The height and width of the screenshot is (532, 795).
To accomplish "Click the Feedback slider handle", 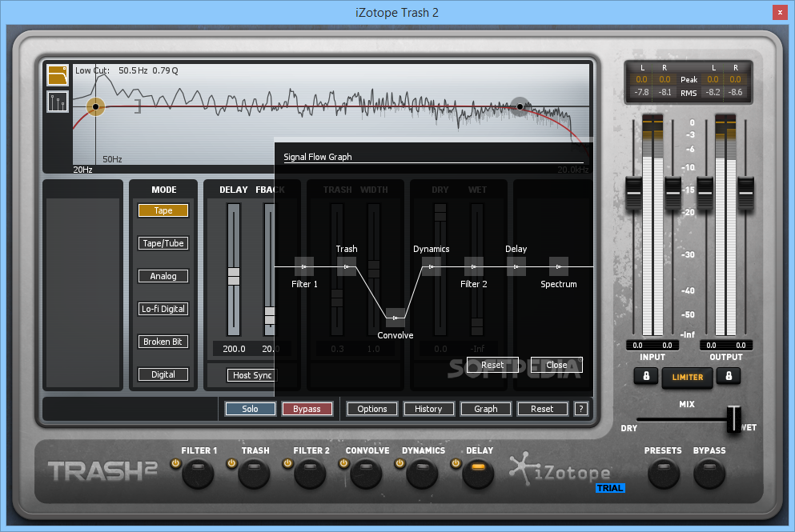I will coord(270,316).
